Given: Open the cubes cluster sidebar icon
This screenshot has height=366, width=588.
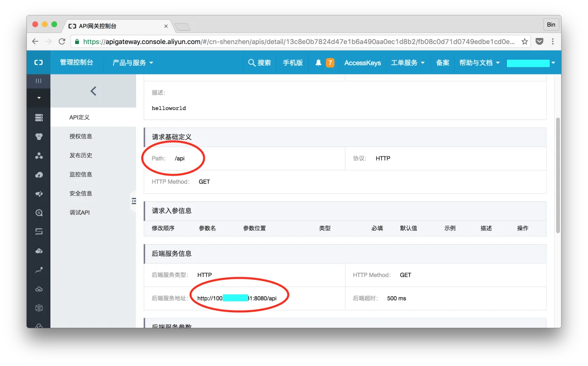Looking at the screenshot, I should click(x=39, y=137).
